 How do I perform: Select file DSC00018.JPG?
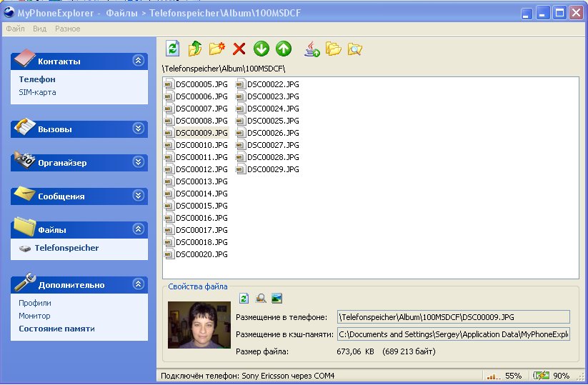pos(196,242)
